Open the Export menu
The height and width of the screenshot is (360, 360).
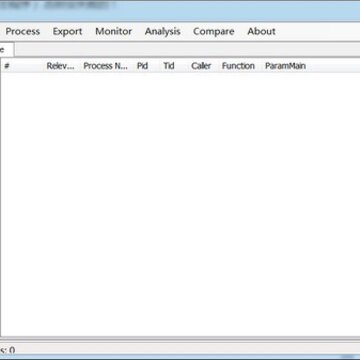[67, 31]
